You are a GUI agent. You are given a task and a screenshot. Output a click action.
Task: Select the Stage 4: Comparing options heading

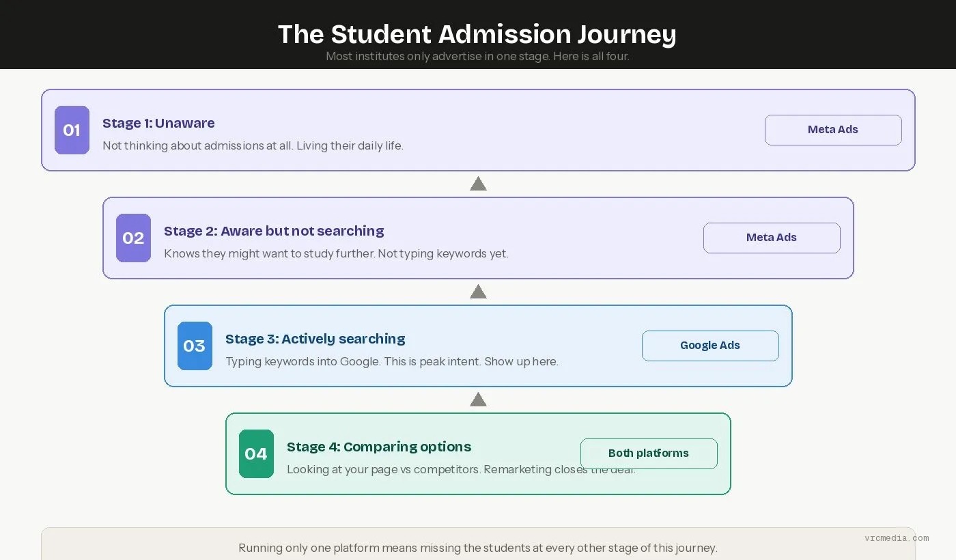(379, 447)
